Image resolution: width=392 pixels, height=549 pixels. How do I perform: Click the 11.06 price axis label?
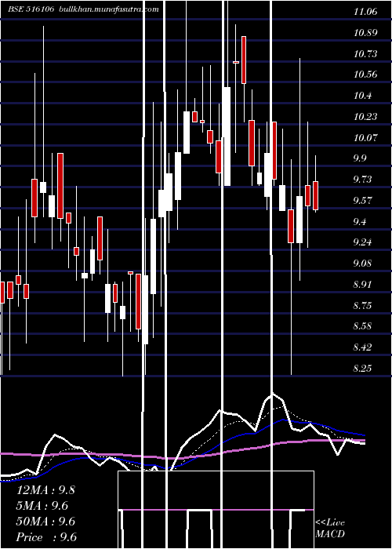(365, 12)
